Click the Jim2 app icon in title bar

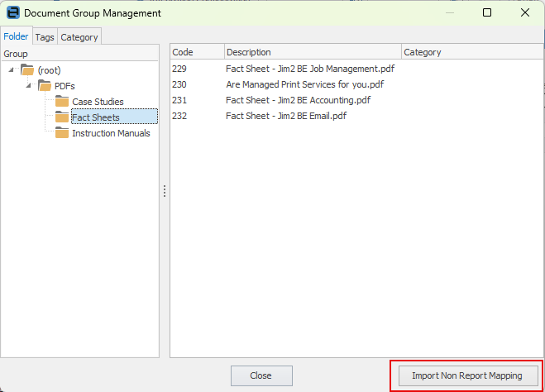pyautogui.click(x=13, y=13)
